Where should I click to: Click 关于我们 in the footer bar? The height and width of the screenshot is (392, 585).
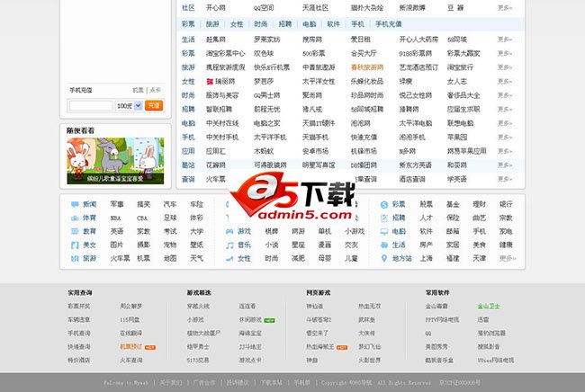pos(170,383)
